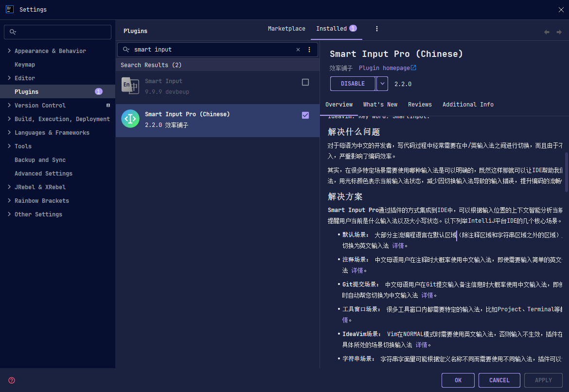
Task: Click the Version Control project-level icon
Action: [x=108, y=105]
